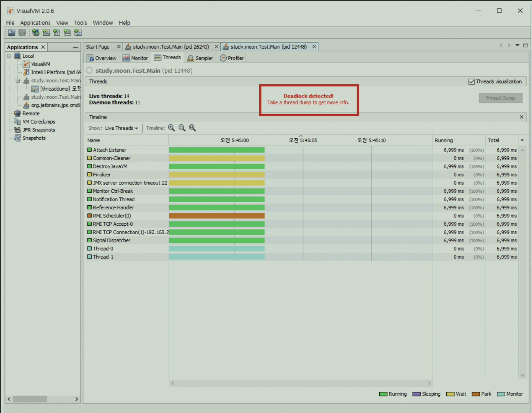532x413 pixels.
Task: Switch to the Sampler tab
Action: [200, 58]
